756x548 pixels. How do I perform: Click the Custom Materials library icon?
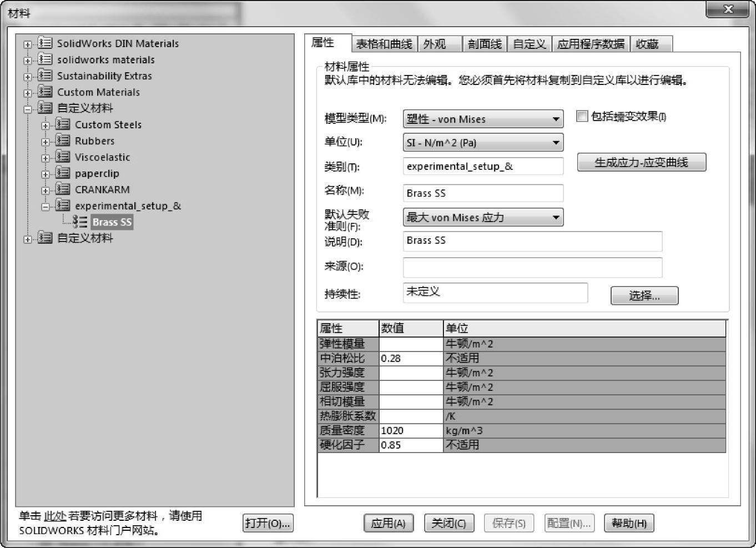pyautogui.click(x=45, y=92)
